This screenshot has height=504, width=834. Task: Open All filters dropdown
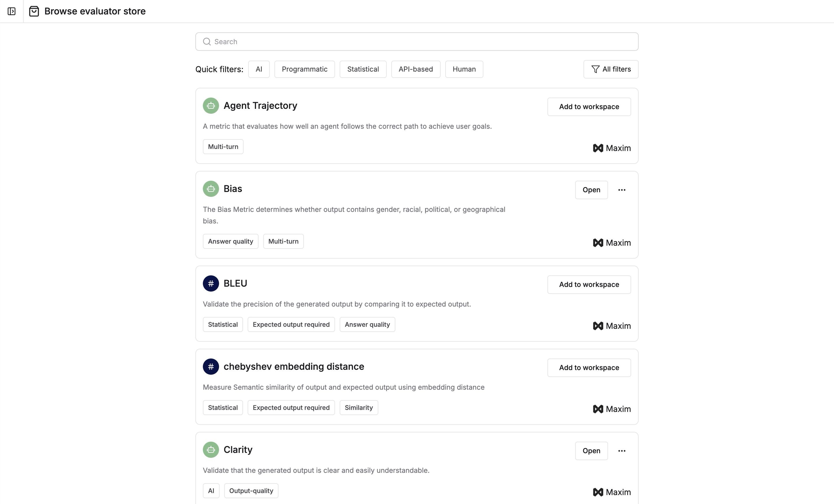tap(611, 69)
